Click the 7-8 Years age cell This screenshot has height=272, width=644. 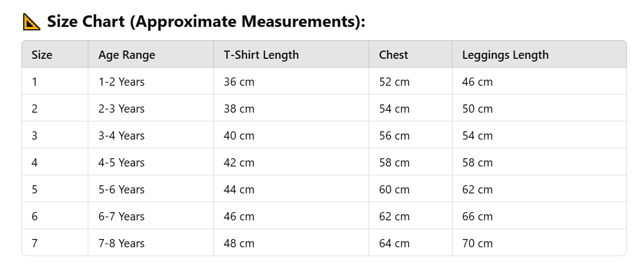click(x=151, y=243)
